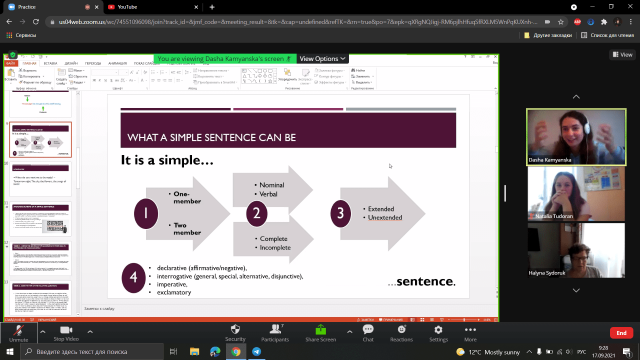Expand the audio options arrow beside Unmute
640x360 pixels.
(x=42, y=332)
